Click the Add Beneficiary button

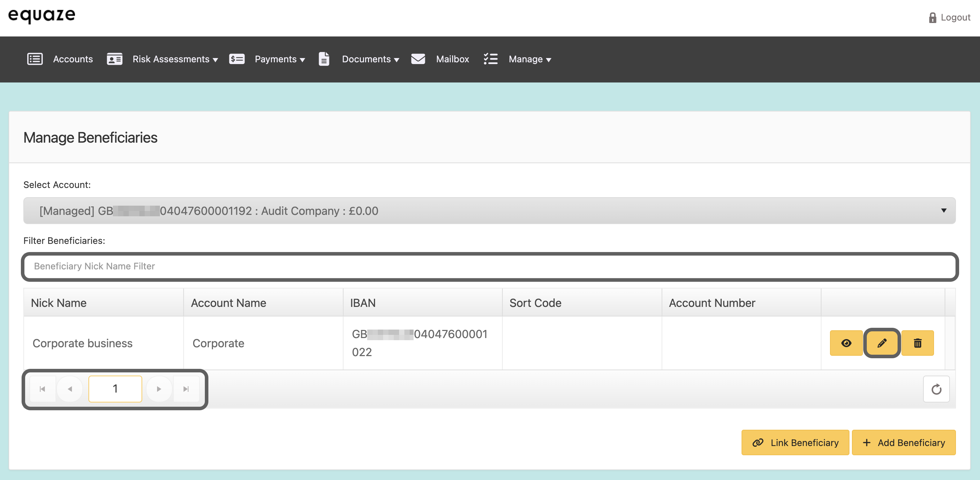(904, 442)
